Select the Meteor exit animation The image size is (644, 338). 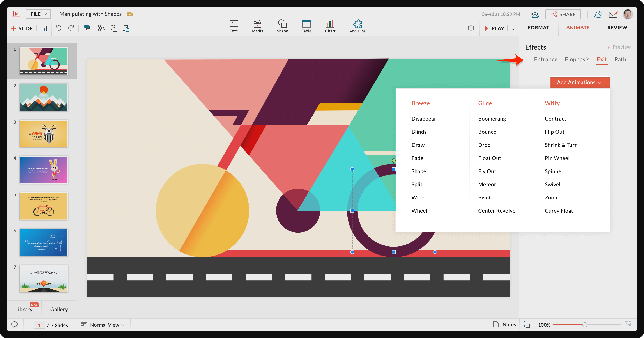(x=487, y=184)
